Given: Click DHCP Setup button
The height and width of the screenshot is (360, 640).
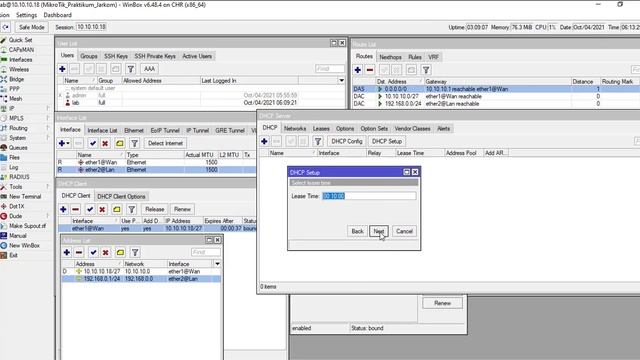Looking at the screenshot, I should pos(387,141).
